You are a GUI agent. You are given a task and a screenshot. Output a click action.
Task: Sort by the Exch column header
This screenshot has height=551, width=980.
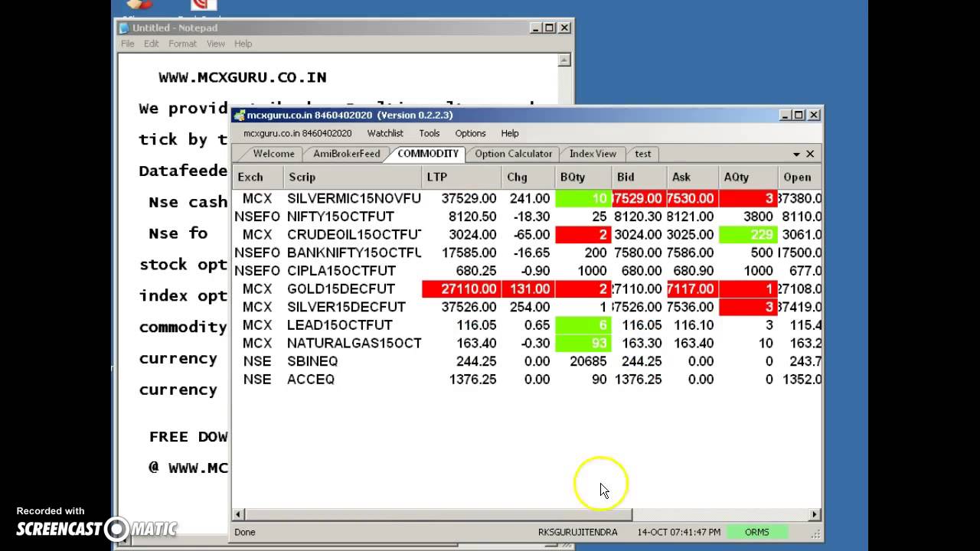[x=258, y=177]
